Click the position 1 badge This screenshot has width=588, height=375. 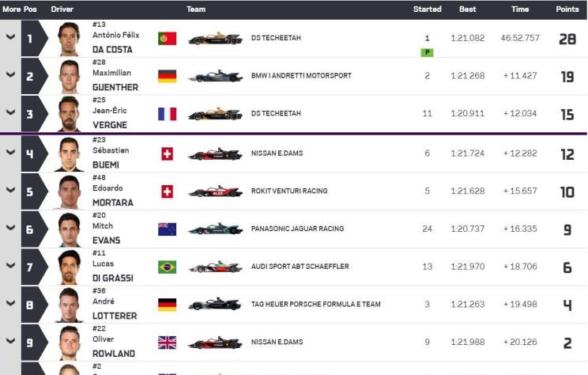tap(35, 38)
